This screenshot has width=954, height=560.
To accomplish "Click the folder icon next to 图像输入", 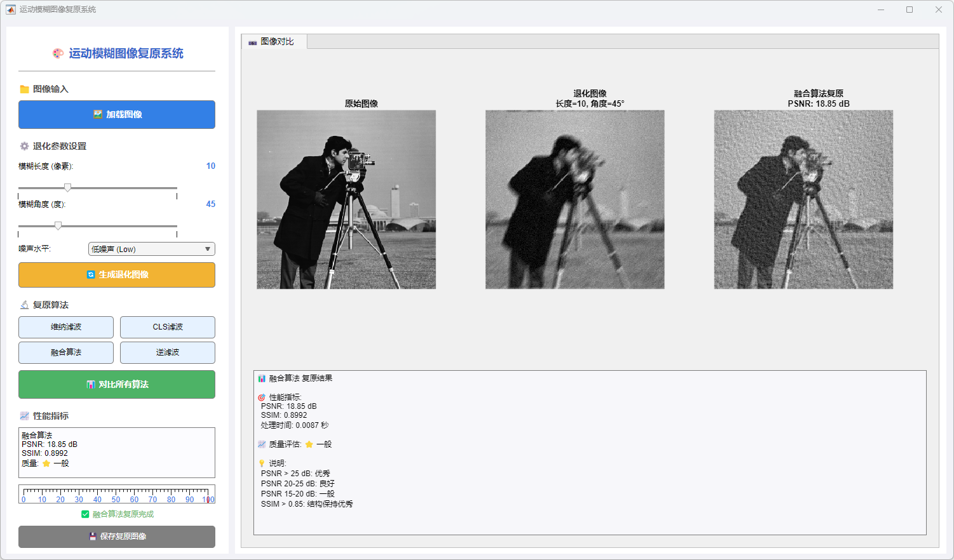I will [x=24, y=89].
